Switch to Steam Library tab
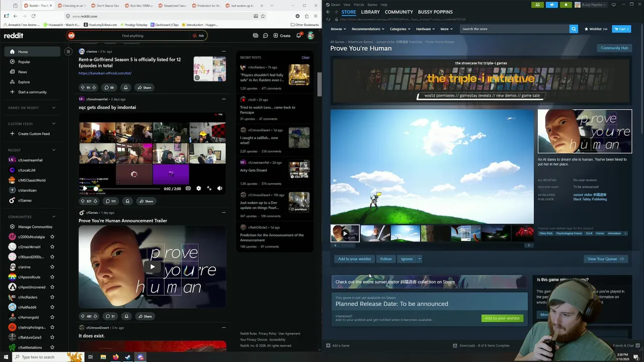The image size is (644, 362). coord(370,12)
